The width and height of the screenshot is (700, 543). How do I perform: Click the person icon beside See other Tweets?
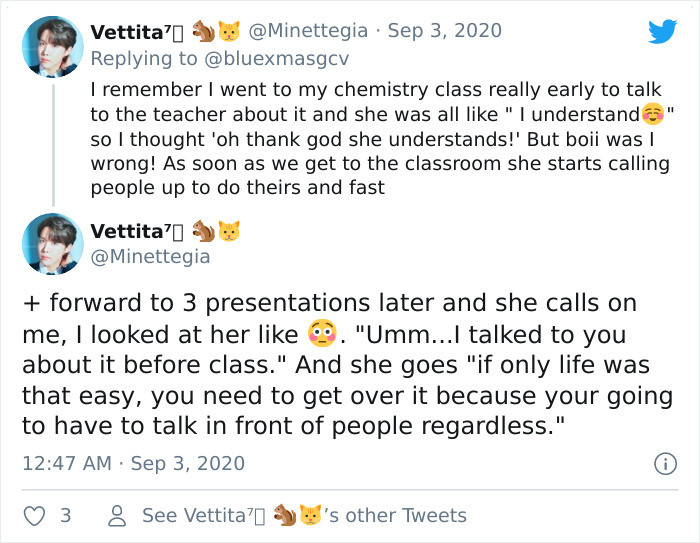(x=117, y=516)
